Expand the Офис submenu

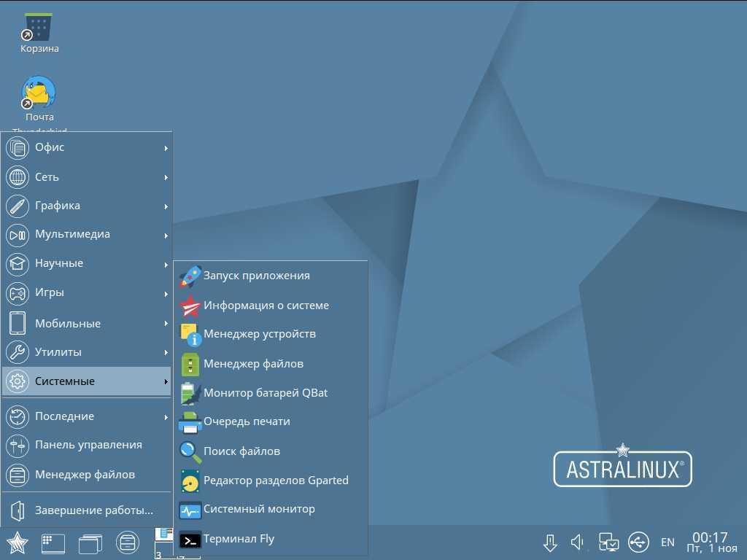pos(86,147)
